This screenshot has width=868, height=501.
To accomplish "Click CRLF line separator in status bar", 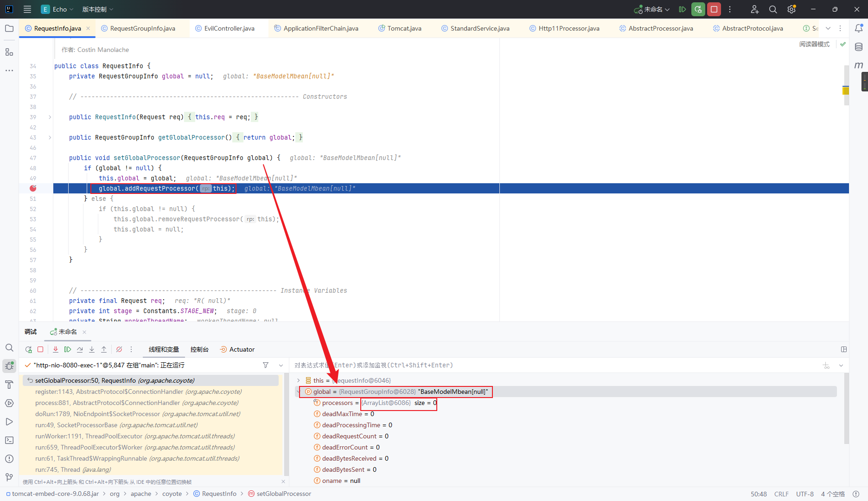I will [781, 494].
